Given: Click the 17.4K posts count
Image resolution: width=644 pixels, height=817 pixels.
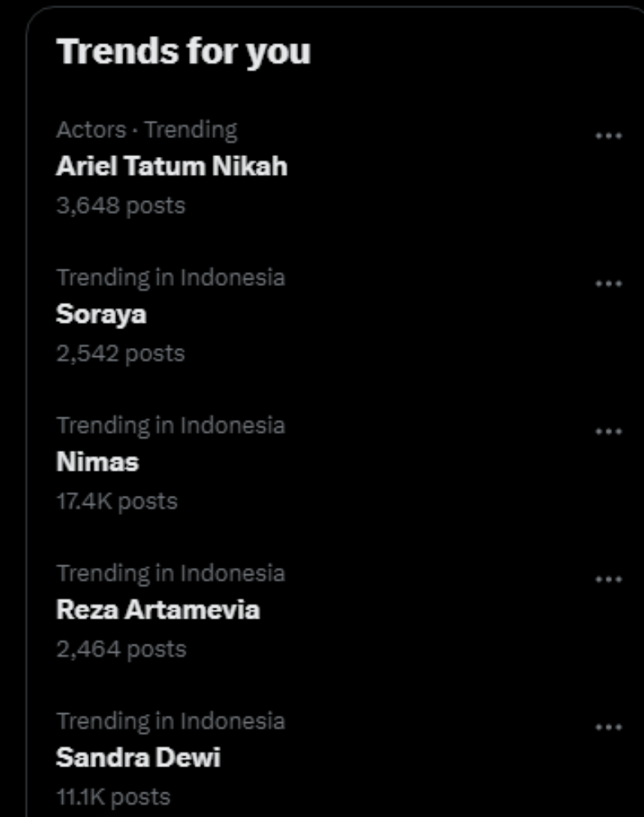Looking at the screenshot, I should [x=117, y=502].
